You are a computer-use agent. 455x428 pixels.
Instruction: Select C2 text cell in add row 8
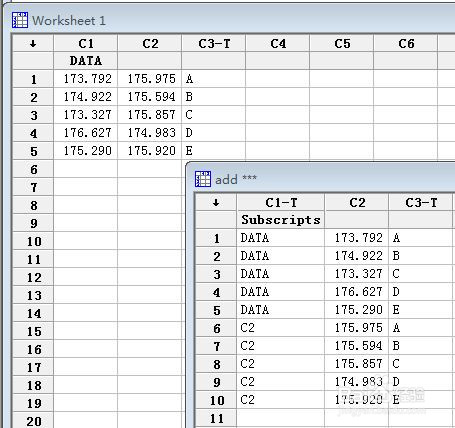281,364
